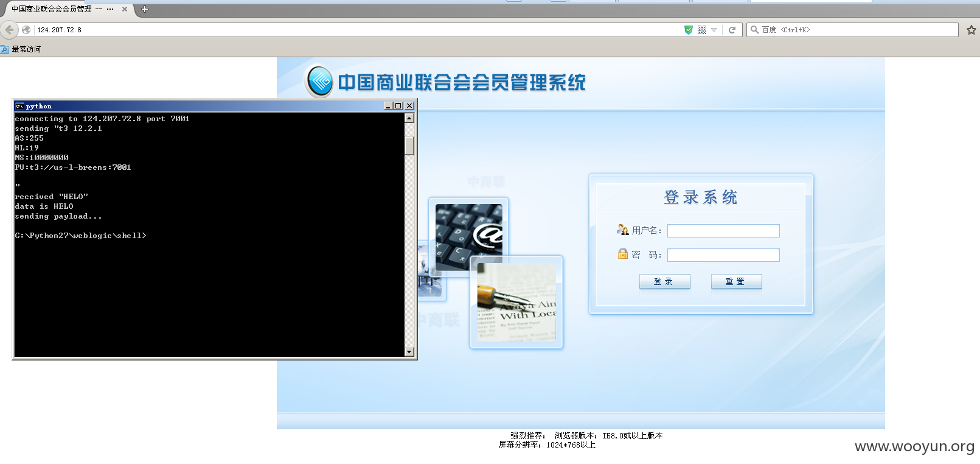Click the 中国商业联合会会员管理系统 title
Image resolution: width=980 pixels, height=464 pixels.
[x=462, y=82]
